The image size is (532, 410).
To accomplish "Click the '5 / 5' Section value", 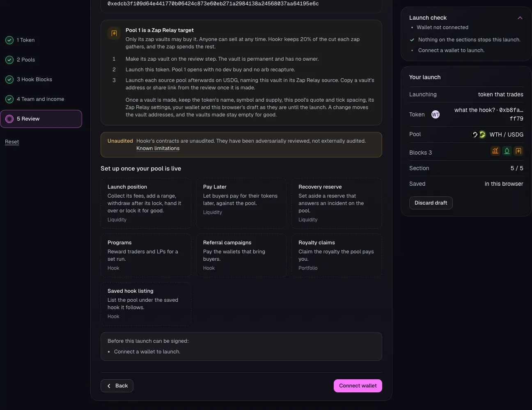I will (x=517, y=168).
